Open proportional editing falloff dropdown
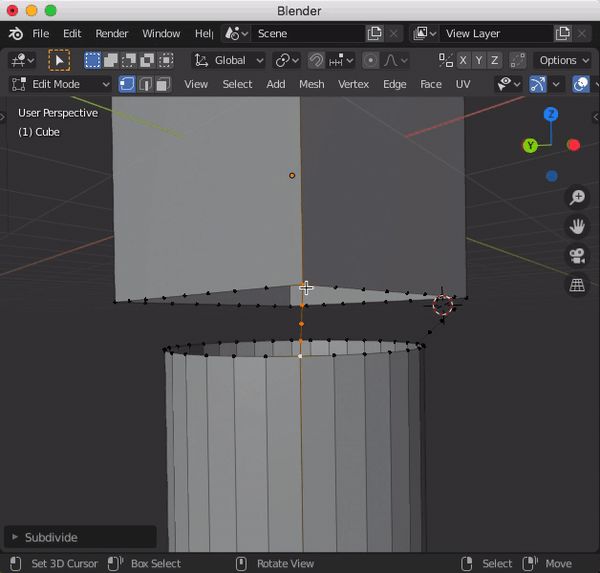 point(396,60)
